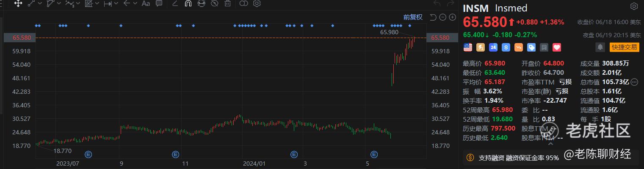Expand the range measure tool options
This screenshot has width=644, height=169.
[116, 3]
